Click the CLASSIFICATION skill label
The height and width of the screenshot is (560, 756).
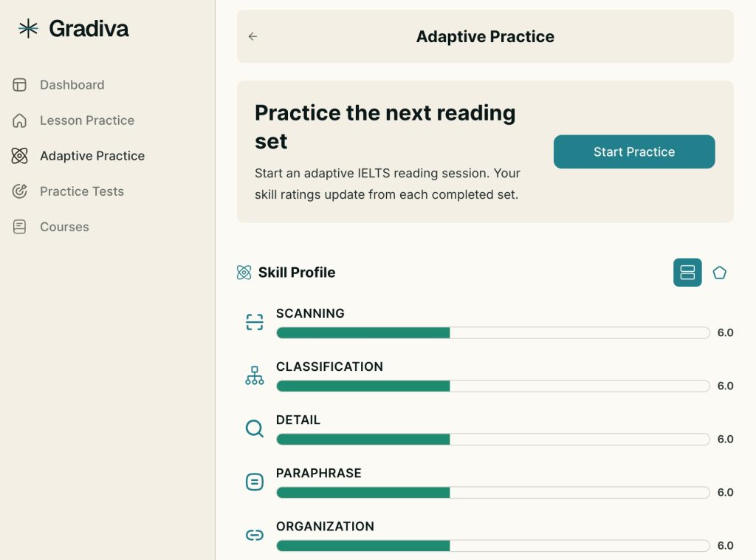tap(329, 366)
